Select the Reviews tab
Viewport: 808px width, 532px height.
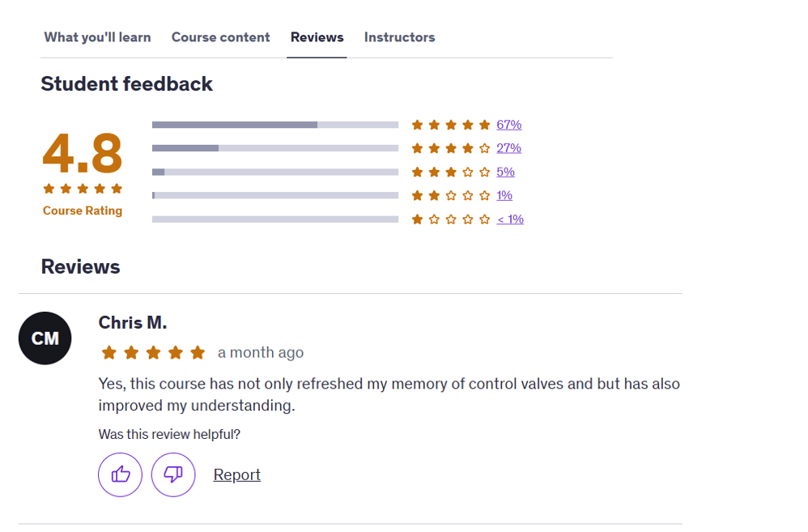[x=317, y=37]
